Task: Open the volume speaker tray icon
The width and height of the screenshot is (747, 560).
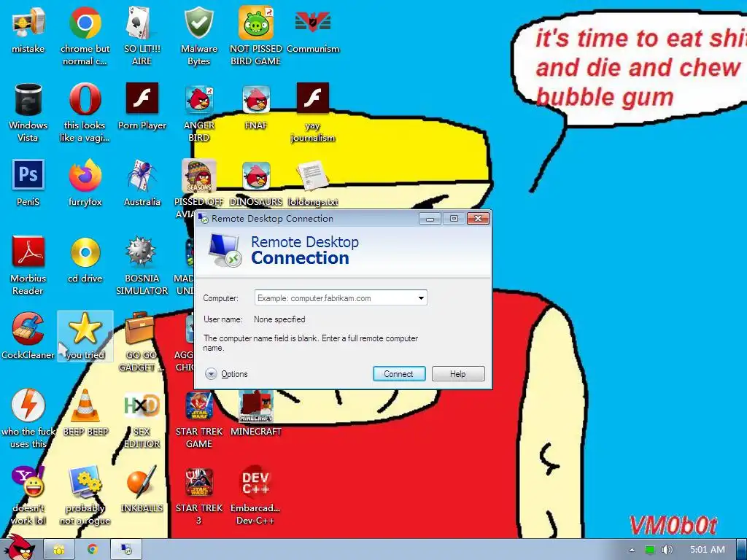Action: pos(667,550)
